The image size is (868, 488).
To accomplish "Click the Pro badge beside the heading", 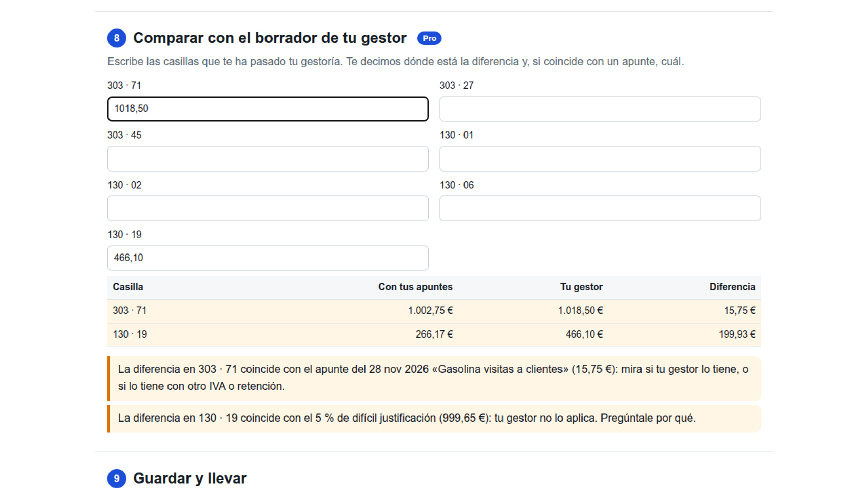I will click(429, 38).
